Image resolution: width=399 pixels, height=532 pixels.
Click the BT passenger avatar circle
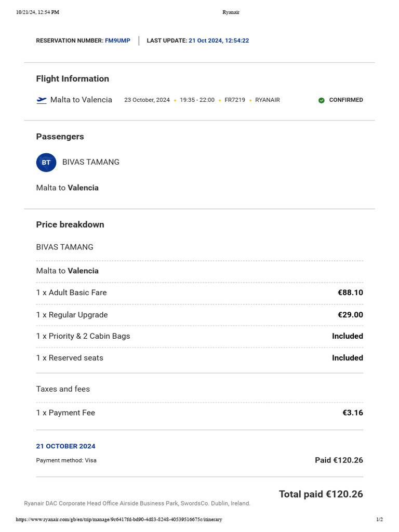point(46,163)
